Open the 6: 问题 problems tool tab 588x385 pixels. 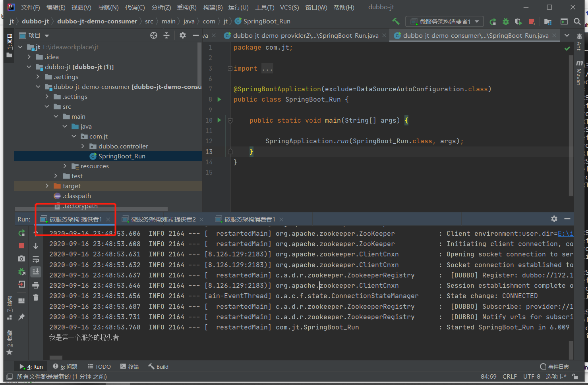(65, 367)
